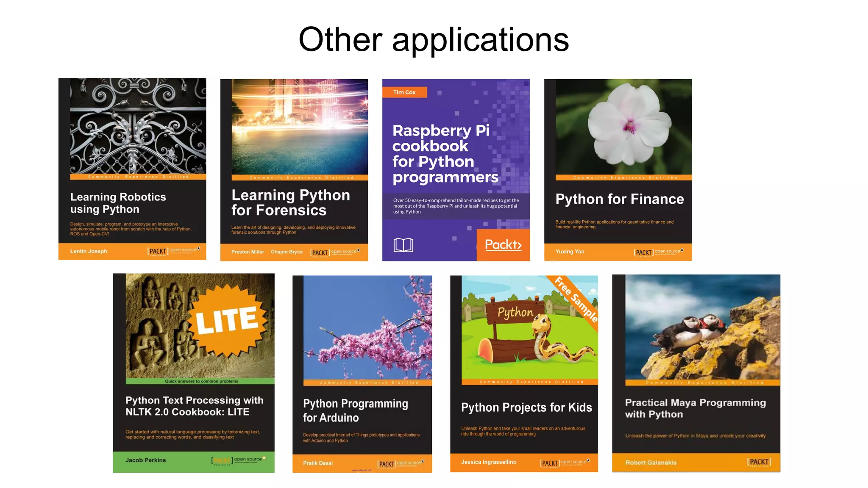The image size is (868, 488).
Task: Click the wooden Python sign on Kids cover
Action: pos(515,312)
